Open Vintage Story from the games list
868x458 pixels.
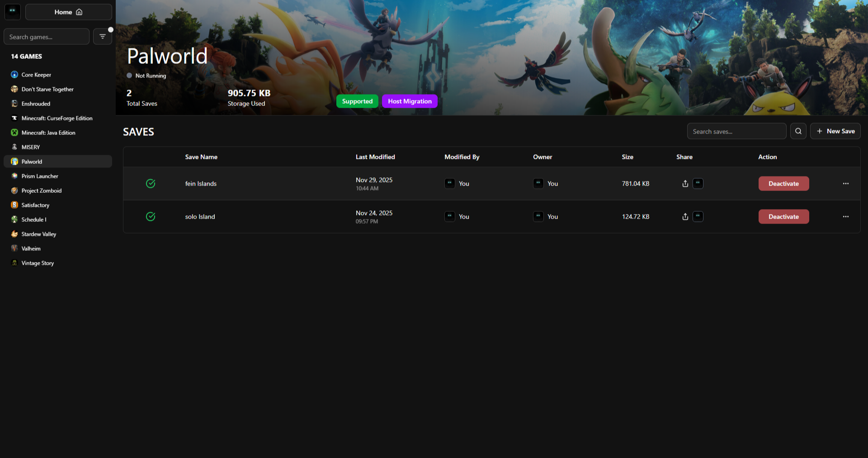pyautogui.click(x=58, y=263)
